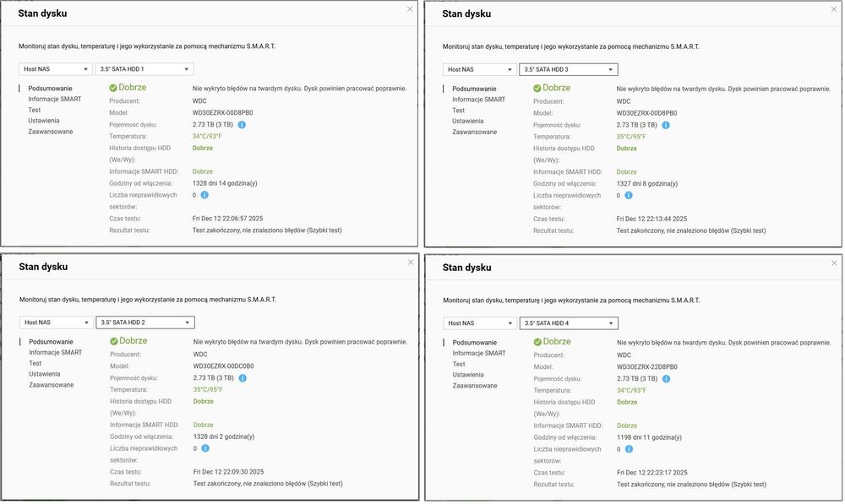Go to Ustawienia in HDD 2 panel
The height and width of the screenshot is (504, 845).
(x=44, y=374)
